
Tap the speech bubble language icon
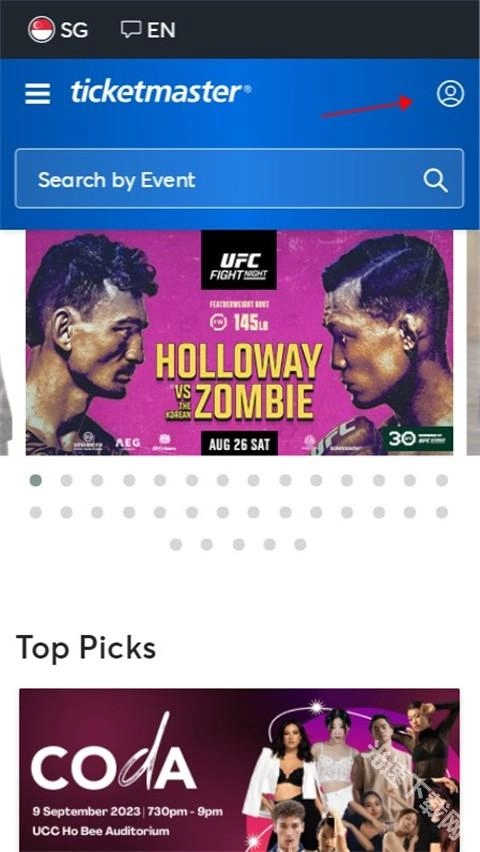131,29
